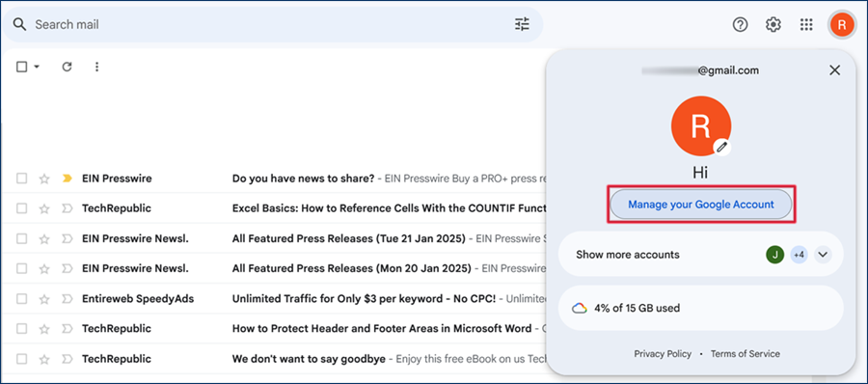Click Manage your Google Account button
868x384 pixels.
tap(701, 205)
